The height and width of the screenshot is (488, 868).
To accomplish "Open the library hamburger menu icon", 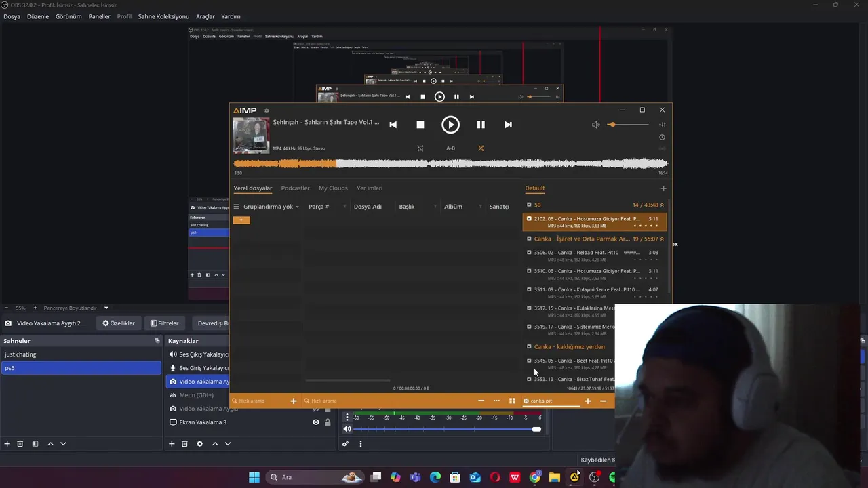I will (x=237, y=207).
